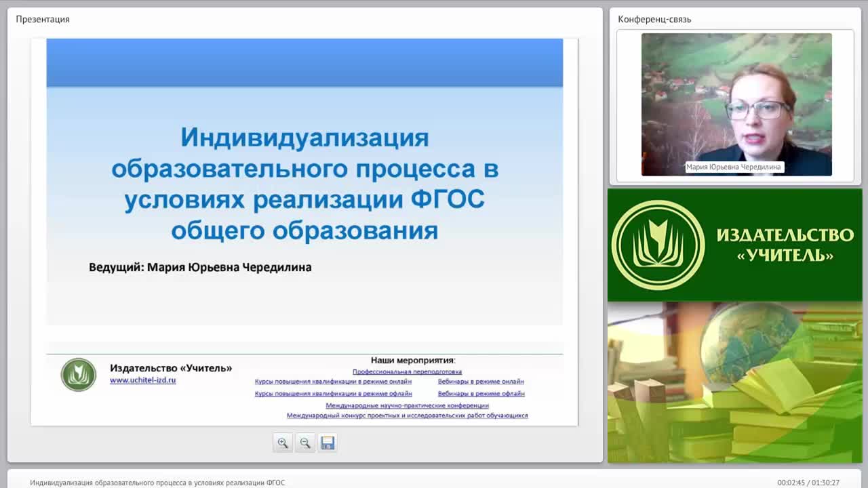Image resolution: width=868 pixels, height=488 pixels.
Task: Open Вебинары в режиме офлайн link
Action: click(481, 393)
